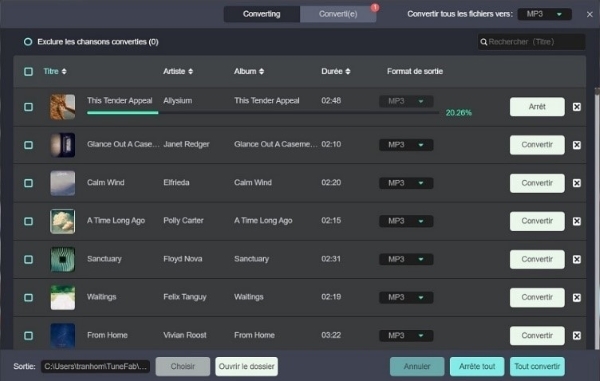600x381 pixels.
Task: Sort by Durée using sort arrows
Action: [347, 72]
